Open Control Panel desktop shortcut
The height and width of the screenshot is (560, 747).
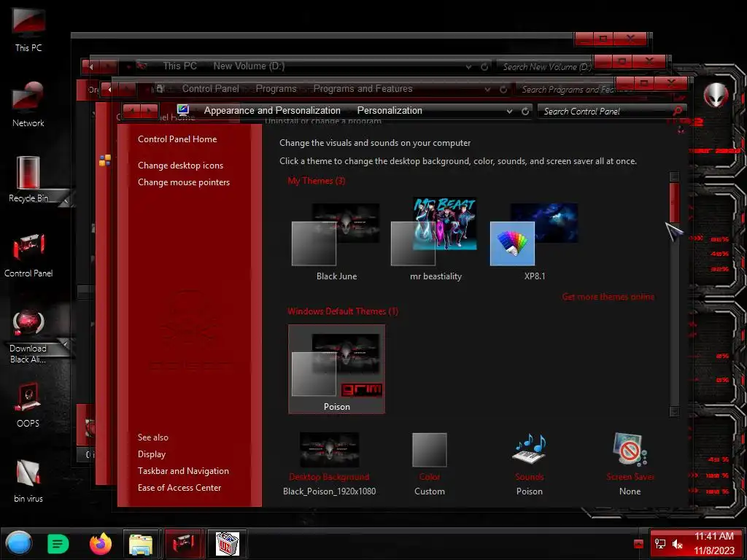tap(28, 254)
